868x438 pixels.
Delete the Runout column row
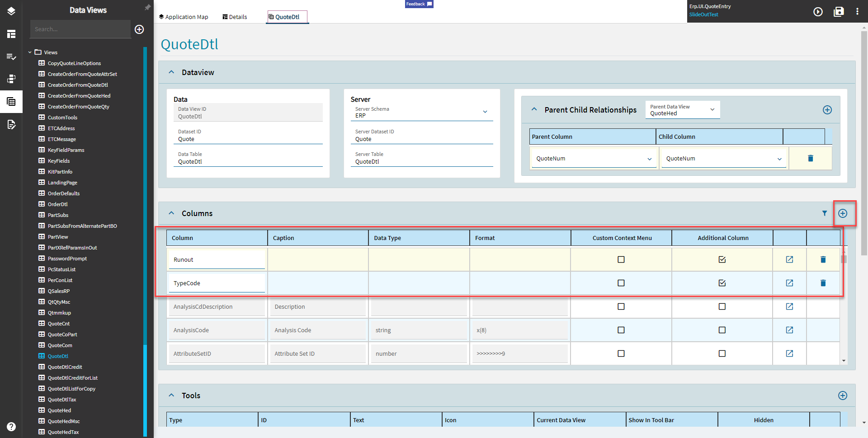823,259
